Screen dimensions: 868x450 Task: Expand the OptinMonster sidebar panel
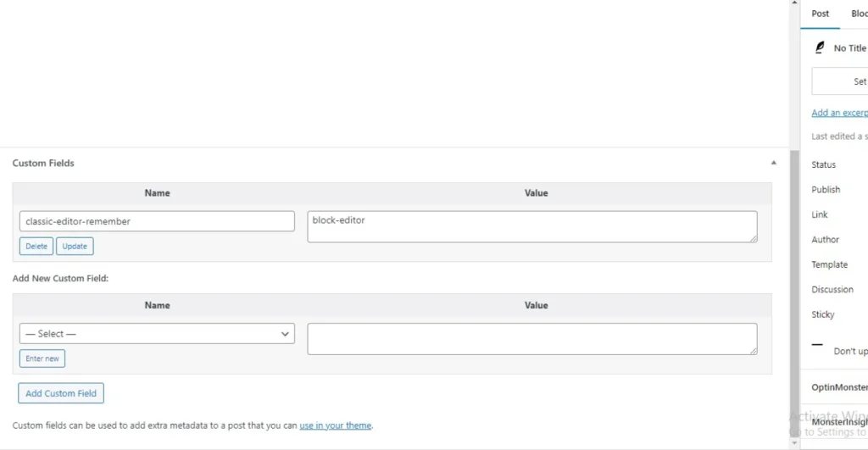click(x=839, y=386)
